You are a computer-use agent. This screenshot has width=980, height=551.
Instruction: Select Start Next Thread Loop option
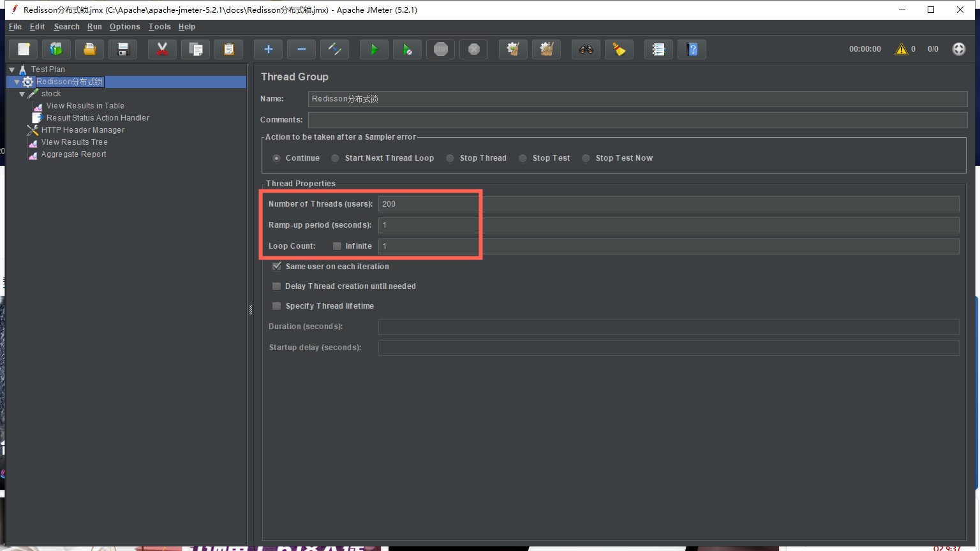point(335,158)
